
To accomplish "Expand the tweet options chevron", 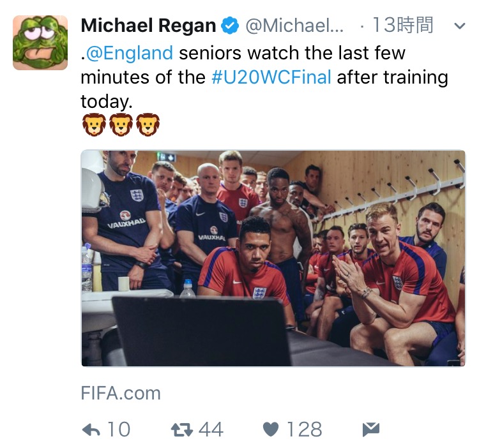I will click(x=459, y=26).
